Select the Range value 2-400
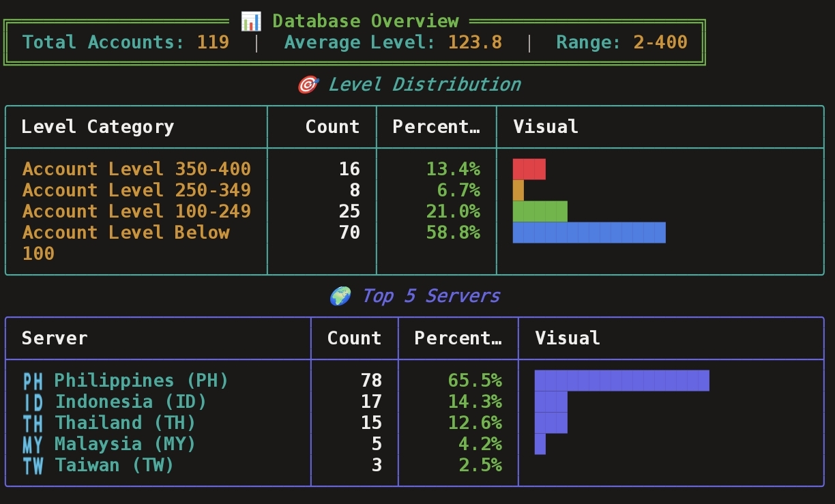The image size is (835, 504). [x=660, y=42]
